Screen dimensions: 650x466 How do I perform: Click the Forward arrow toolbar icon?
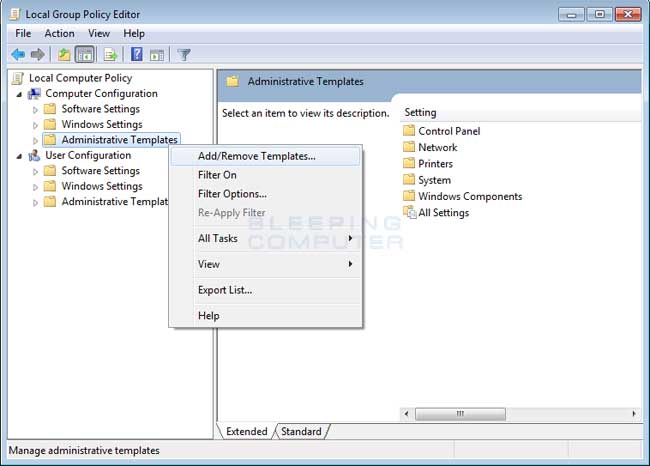click(38, 54)
